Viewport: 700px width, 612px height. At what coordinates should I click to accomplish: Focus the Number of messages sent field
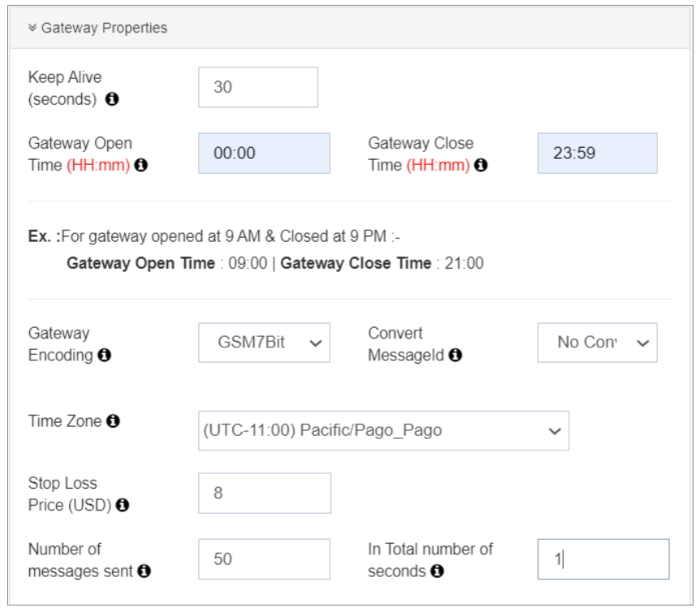click(x=264, y=559)
